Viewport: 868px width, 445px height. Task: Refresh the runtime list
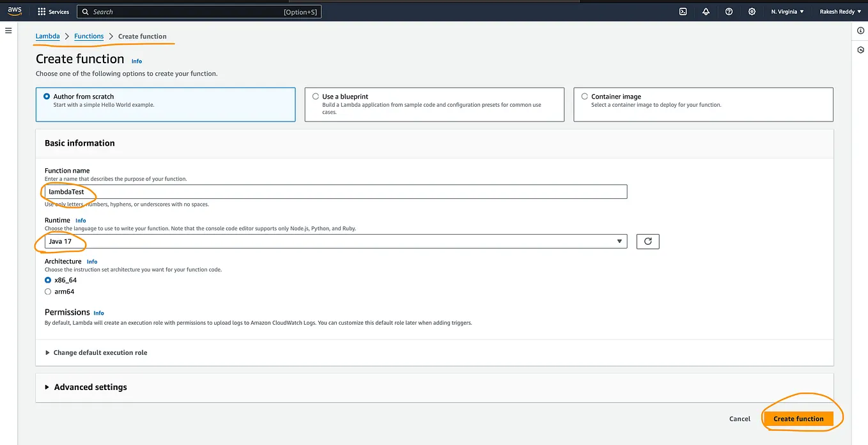[647, 241]
